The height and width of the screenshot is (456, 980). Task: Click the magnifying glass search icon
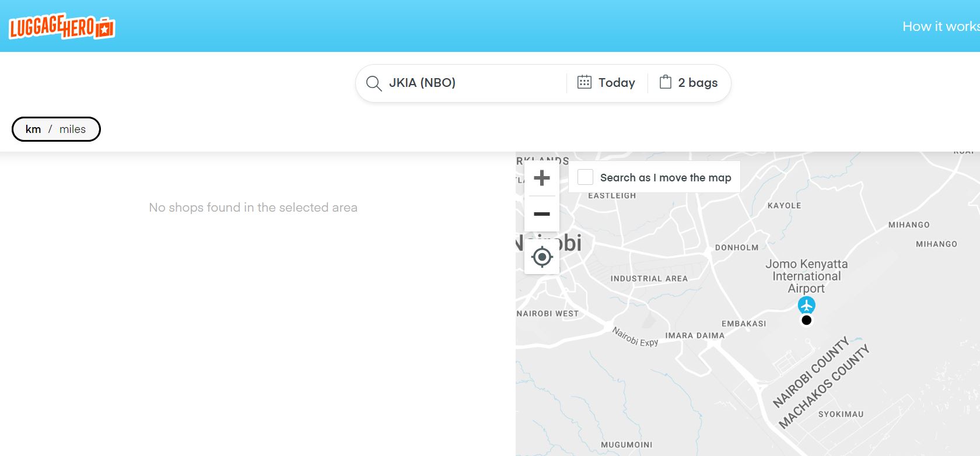pos(373,83)
